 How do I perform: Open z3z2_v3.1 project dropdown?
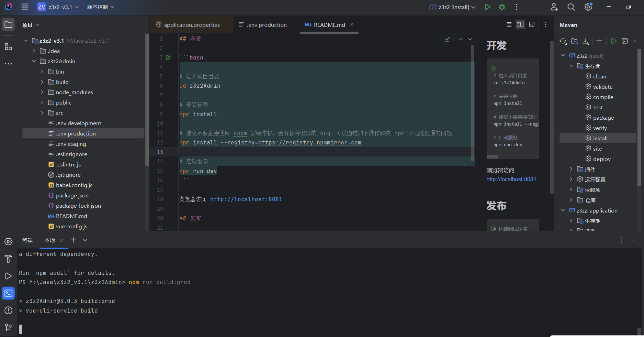pyautogui.click(x=58, y=7)
